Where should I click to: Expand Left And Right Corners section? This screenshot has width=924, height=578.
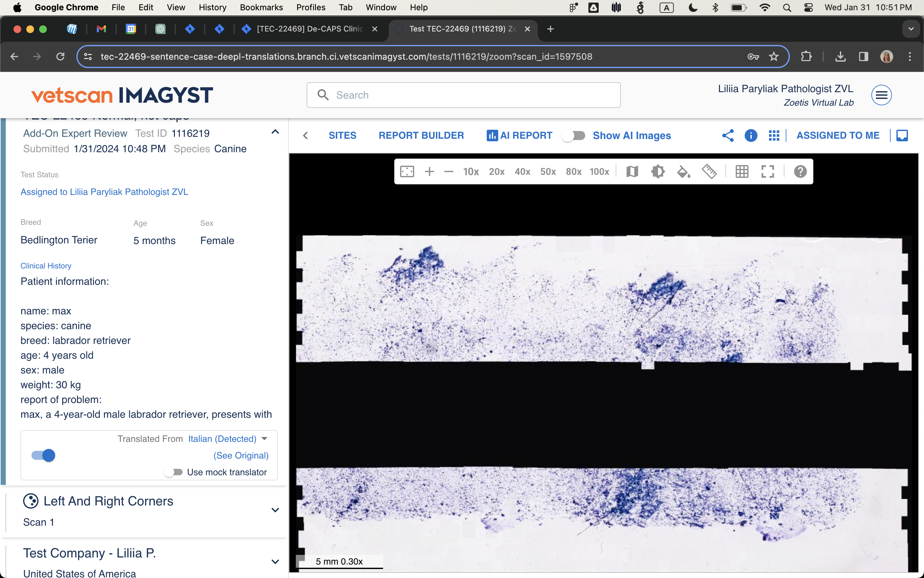275,510
